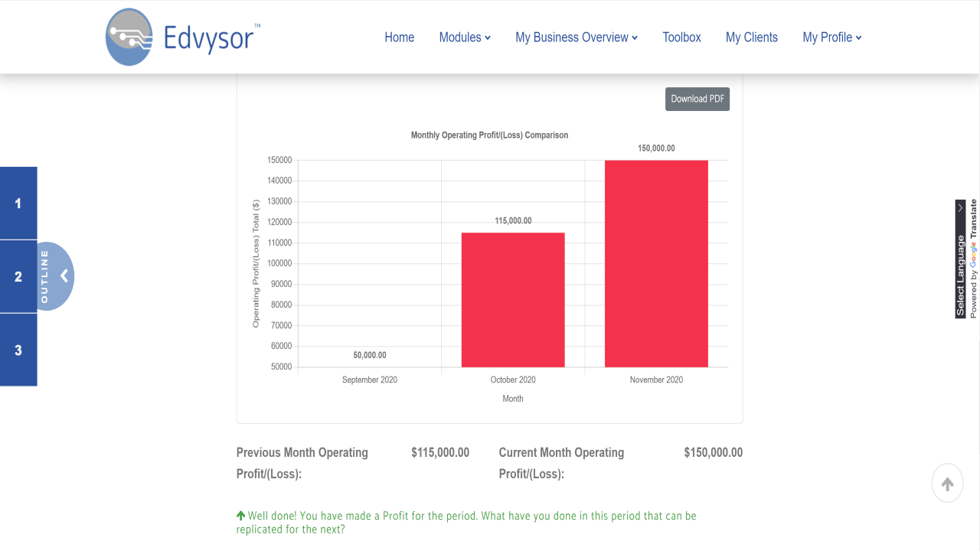Click the October 2020 bar

pyautogui.click(x=513, y=300)
